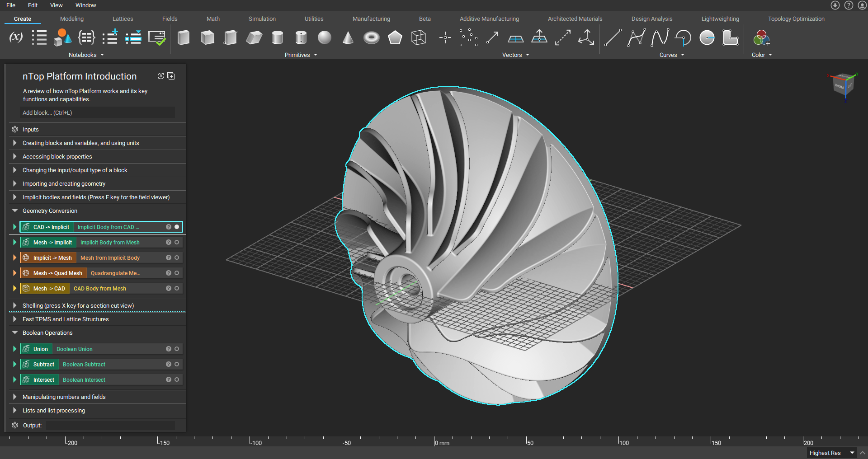Expand the Fast TPMS and Lattice Structures section

click(15, 319)
